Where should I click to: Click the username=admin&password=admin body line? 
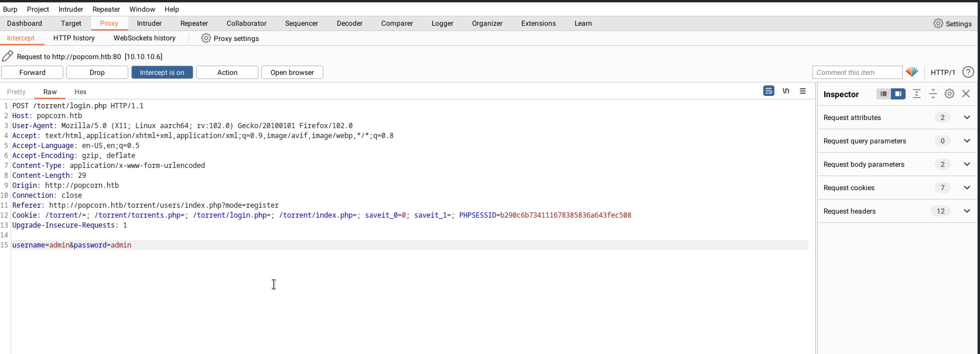point(71,245)
